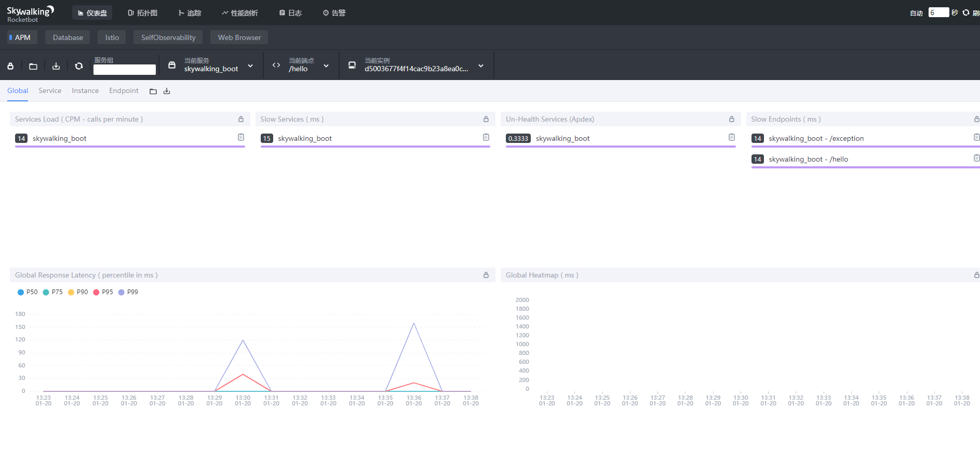Click the import folder icon in toolbar
Screen dimensions: 980x461
pos(33,66)
